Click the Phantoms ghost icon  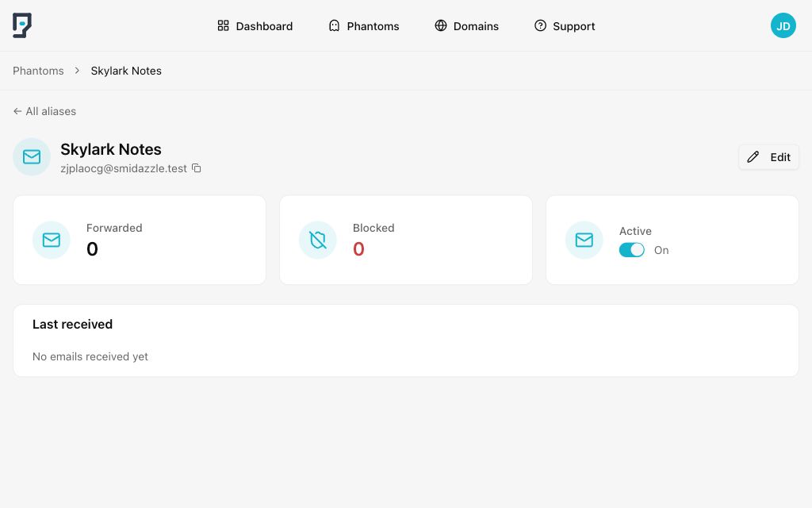point(334,25)
